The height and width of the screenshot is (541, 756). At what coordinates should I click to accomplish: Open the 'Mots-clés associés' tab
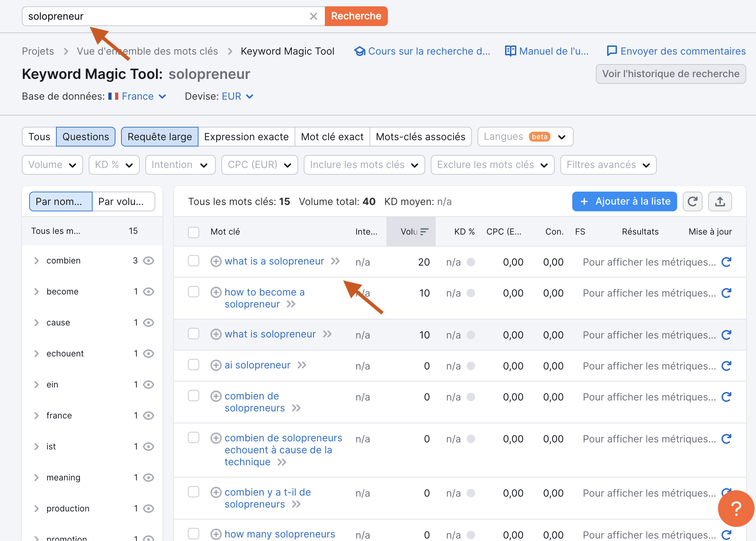(421, 137)
